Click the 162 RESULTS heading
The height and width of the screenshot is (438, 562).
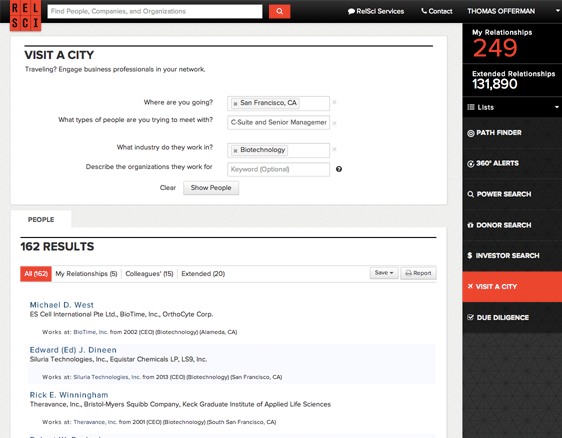coord(57,247)
